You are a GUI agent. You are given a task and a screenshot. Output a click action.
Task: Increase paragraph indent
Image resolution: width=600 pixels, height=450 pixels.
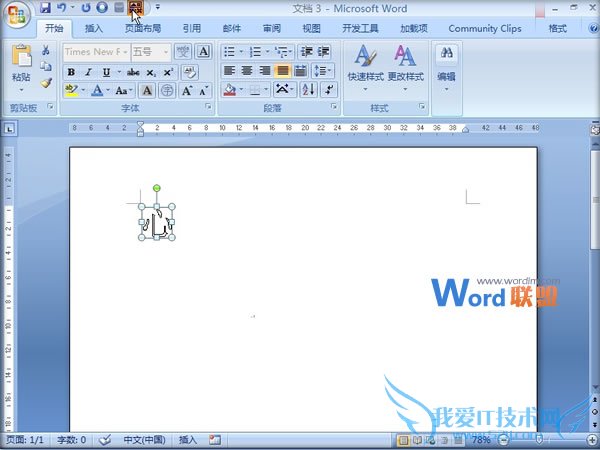click(x=323, y=51)
